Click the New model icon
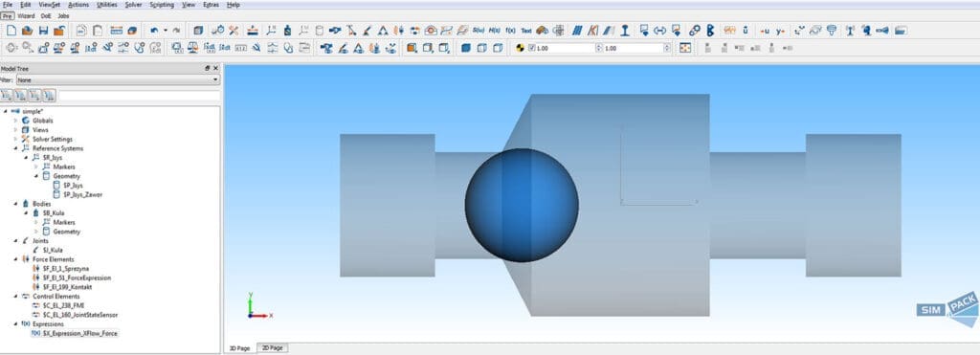 pyautogui.click(x=11, y=30)
